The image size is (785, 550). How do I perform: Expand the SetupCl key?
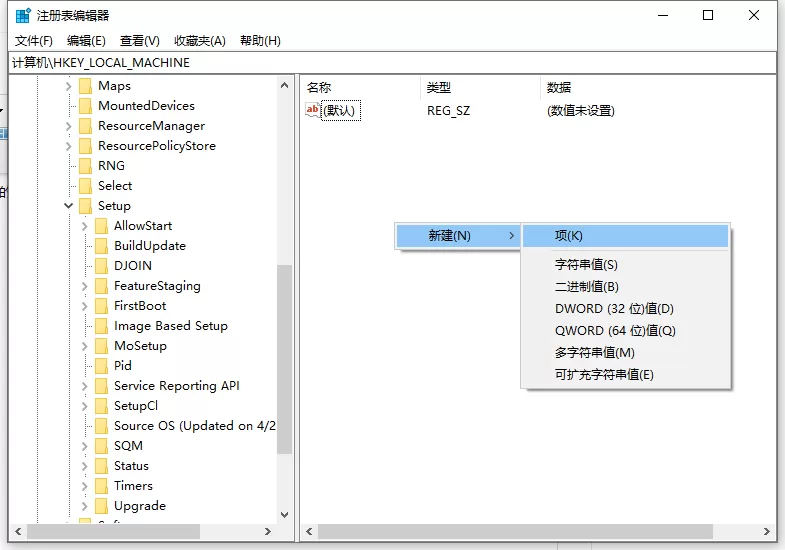pos(85,406)
